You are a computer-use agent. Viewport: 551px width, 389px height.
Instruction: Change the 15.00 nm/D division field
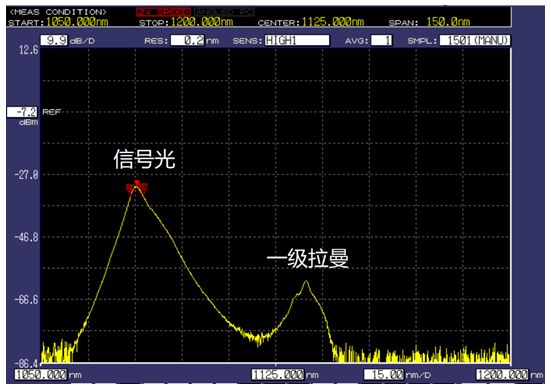(384, 375)
